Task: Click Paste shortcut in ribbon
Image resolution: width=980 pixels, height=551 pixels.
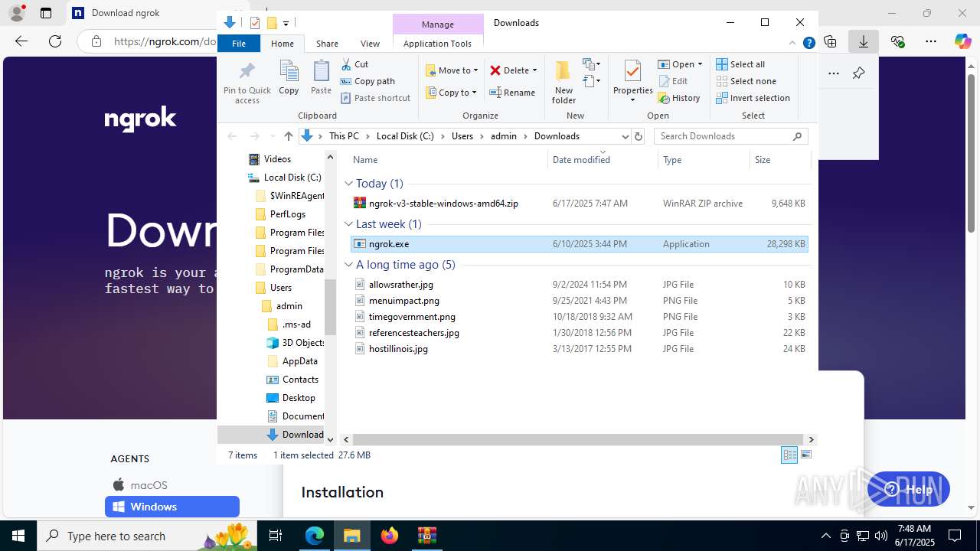Action: pos(375,98)
